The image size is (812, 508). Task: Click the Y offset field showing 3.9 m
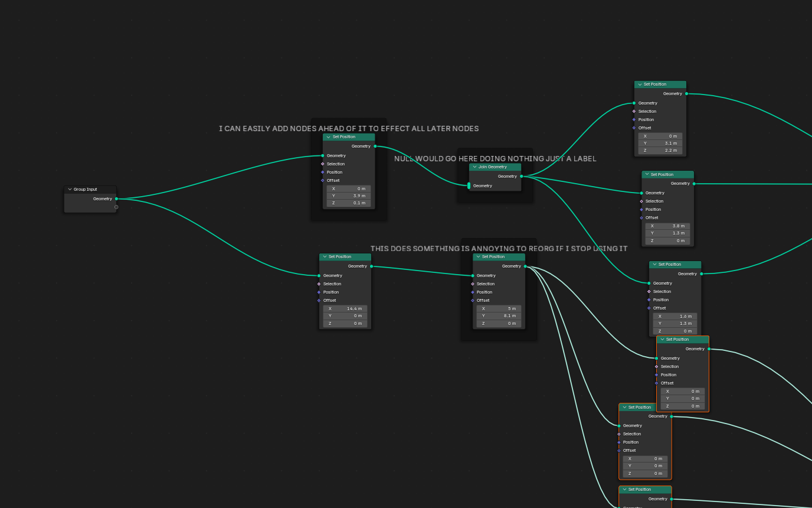tap(349, 196)
